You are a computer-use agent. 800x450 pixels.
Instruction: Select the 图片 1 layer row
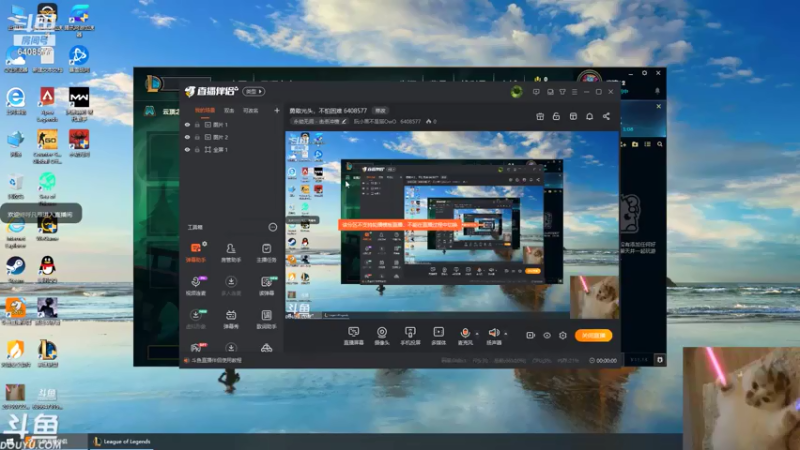pyautogui.click(x=232, y=124)
